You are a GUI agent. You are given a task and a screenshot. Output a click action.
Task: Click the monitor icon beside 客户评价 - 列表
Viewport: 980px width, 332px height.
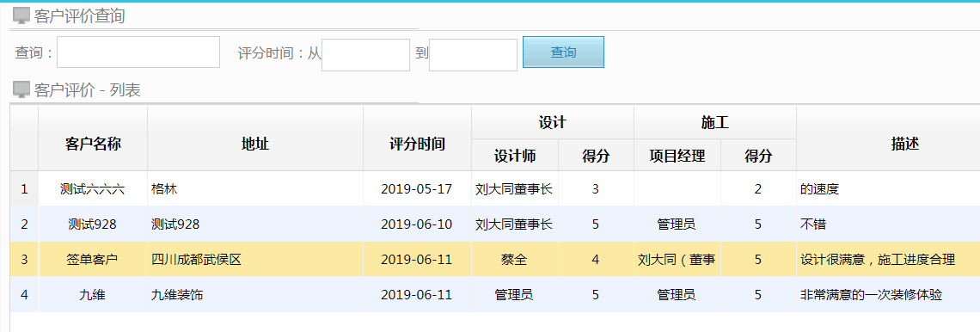(x=21, y=90)
